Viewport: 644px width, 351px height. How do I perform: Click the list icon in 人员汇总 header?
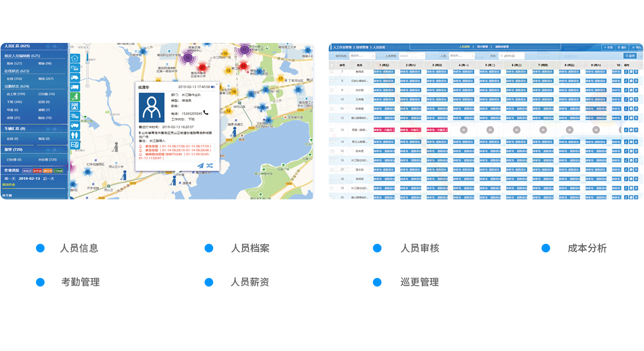click(x=54, y=46)
